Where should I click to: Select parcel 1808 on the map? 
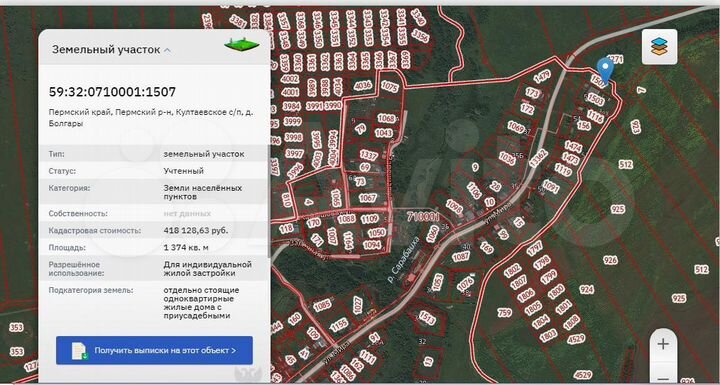click(571, 323)
